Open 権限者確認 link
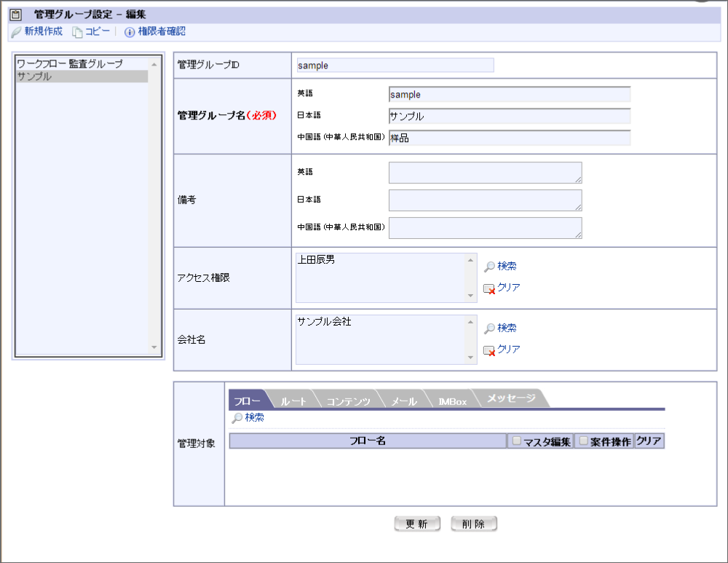Screen dimensions: 728x563 [162, 31]
